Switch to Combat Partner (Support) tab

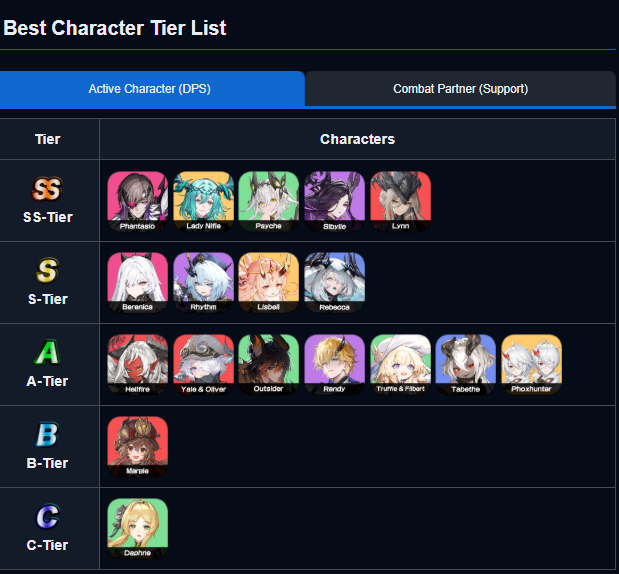(460, 89)
